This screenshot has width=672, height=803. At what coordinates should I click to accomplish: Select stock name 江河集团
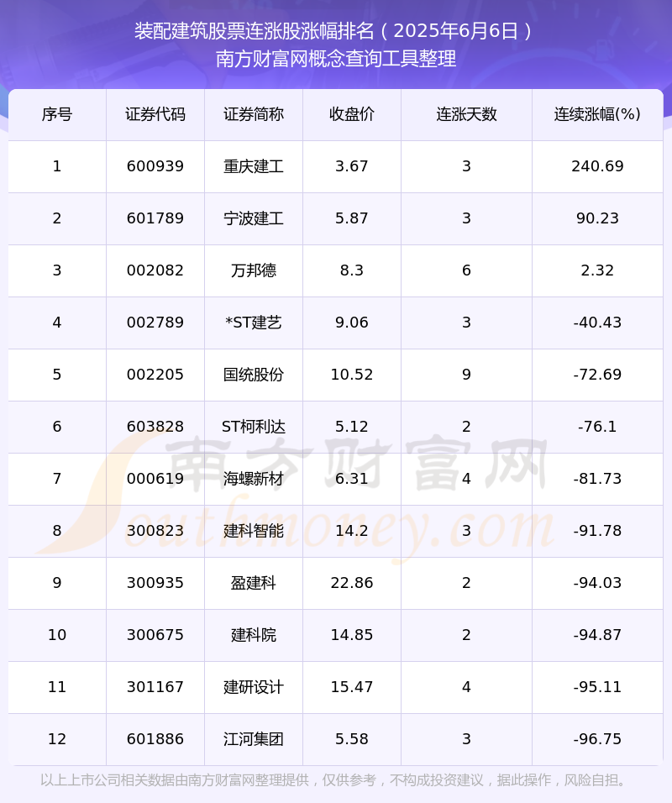tap(254, 739)
